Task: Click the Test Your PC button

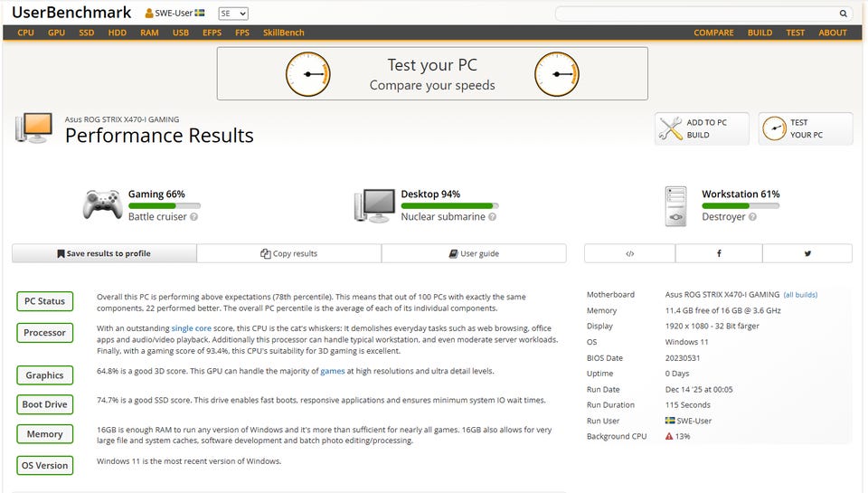Action: [806, 128]
